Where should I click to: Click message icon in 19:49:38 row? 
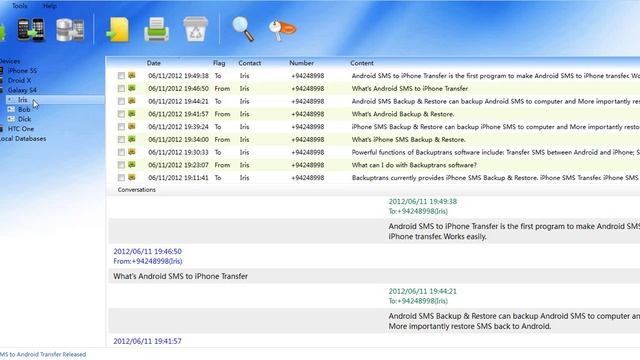pyautogui.click(x=131, y=75)
